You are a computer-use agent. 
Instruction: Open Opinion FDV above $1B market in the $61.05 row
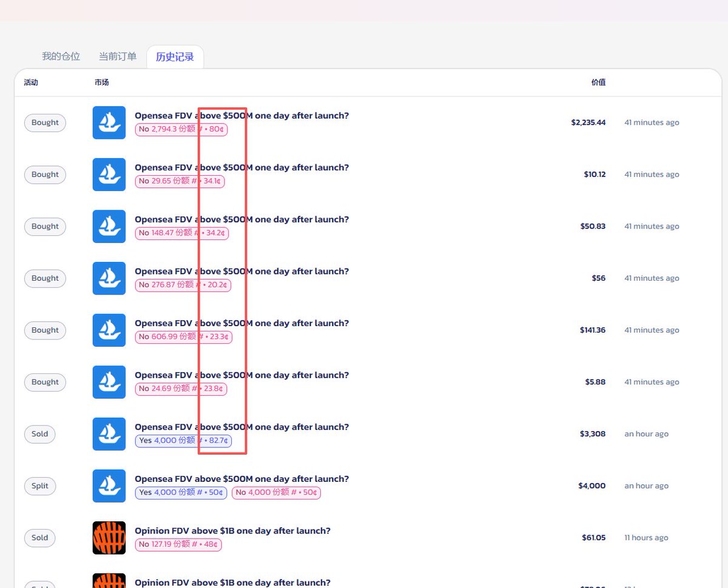[x=232, y=531]
